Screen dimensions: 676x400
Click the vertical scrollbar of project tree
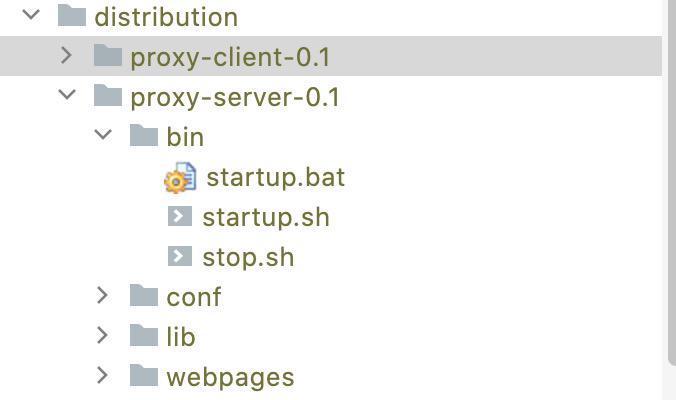coord(669,180)
